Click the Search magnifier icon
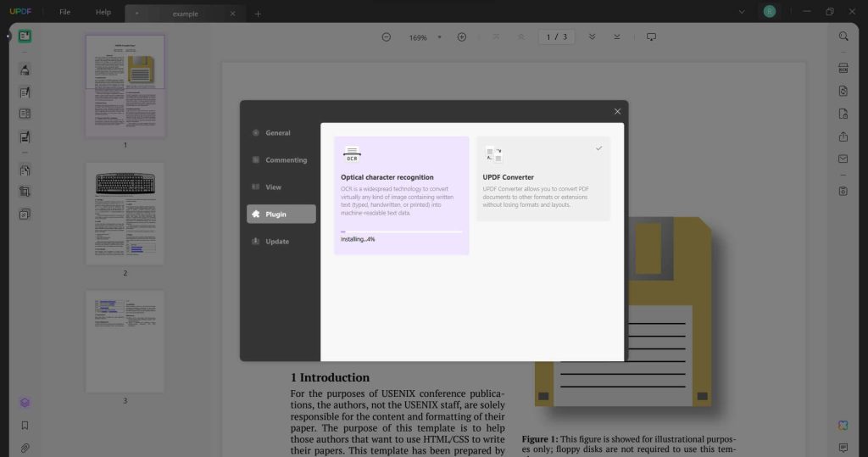 coord(843,36)
